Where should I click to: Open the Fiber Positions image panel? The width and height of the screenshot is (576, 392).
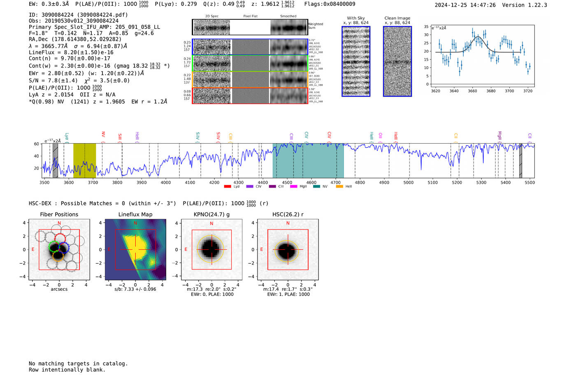[x=59, y=250]
